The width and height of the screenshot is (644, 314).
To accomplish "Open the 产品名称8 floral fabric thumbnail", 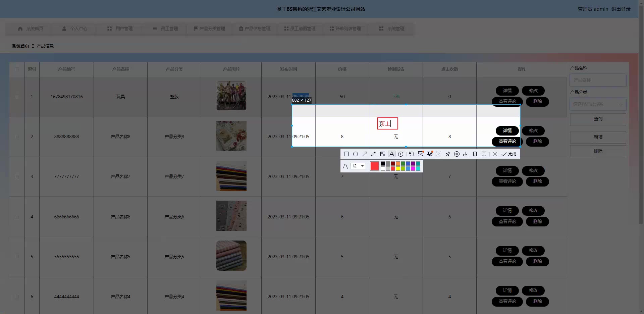I will pos(231,136).
